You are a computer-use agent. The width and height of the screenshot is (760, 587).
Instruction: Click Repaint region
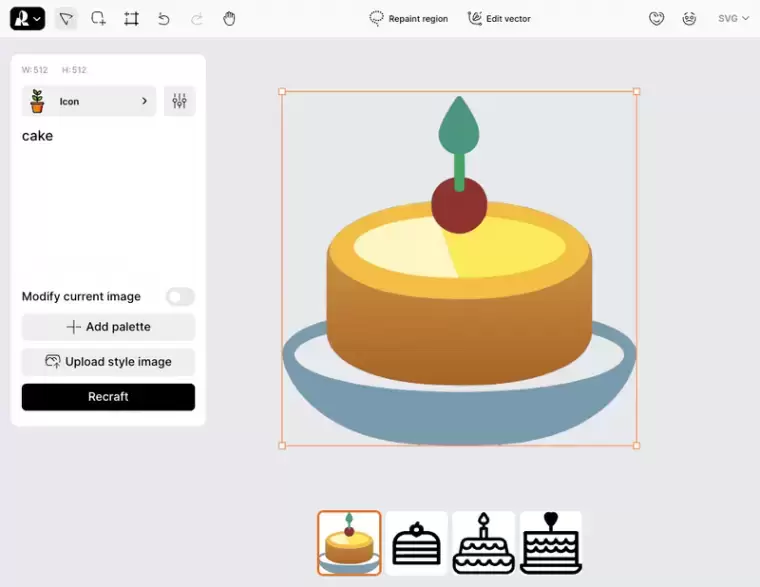tap(409, 19)
